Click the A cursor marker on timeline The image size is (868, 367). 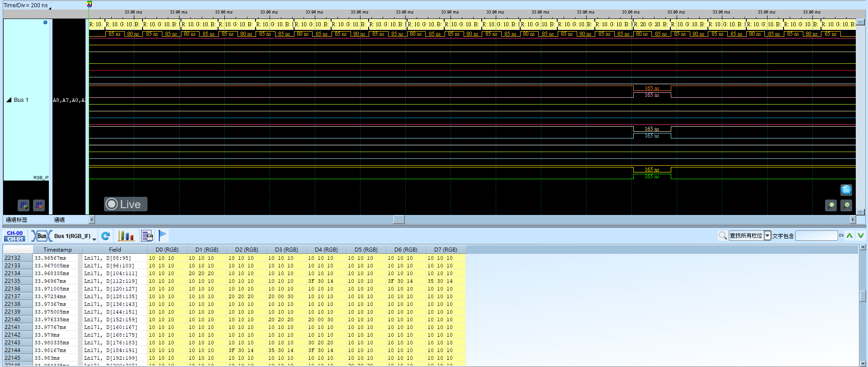(x=90, y=4)
